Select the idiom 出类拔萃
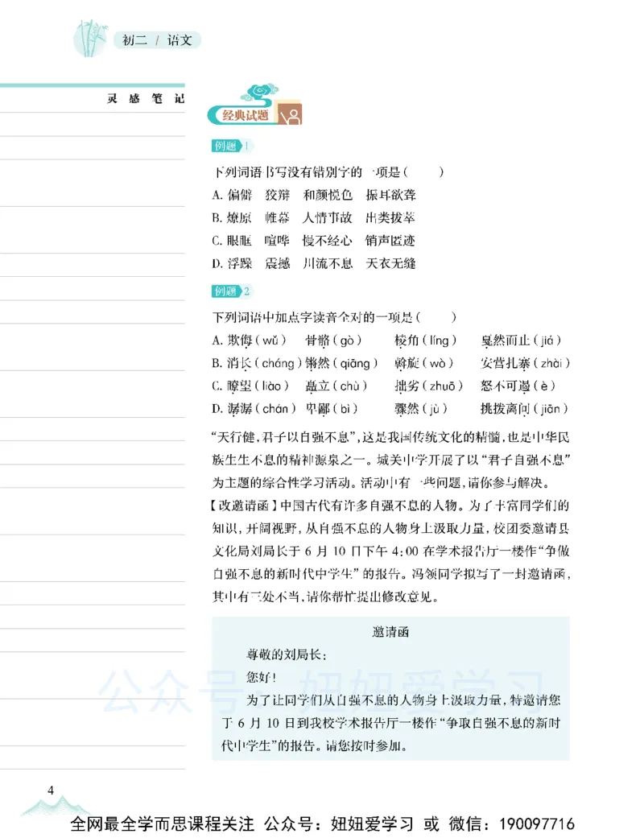644x838 pixels. pos(390,218)
